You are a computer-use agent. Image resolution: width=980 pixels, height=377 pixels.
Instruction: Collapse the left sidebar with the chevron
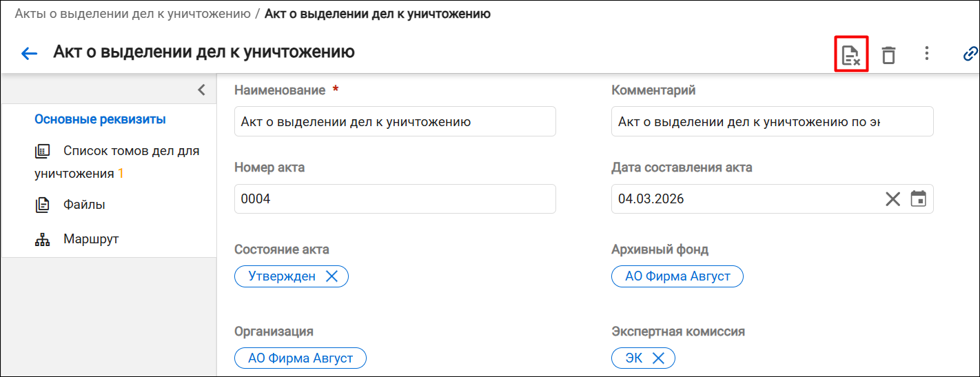pos(201,89)
